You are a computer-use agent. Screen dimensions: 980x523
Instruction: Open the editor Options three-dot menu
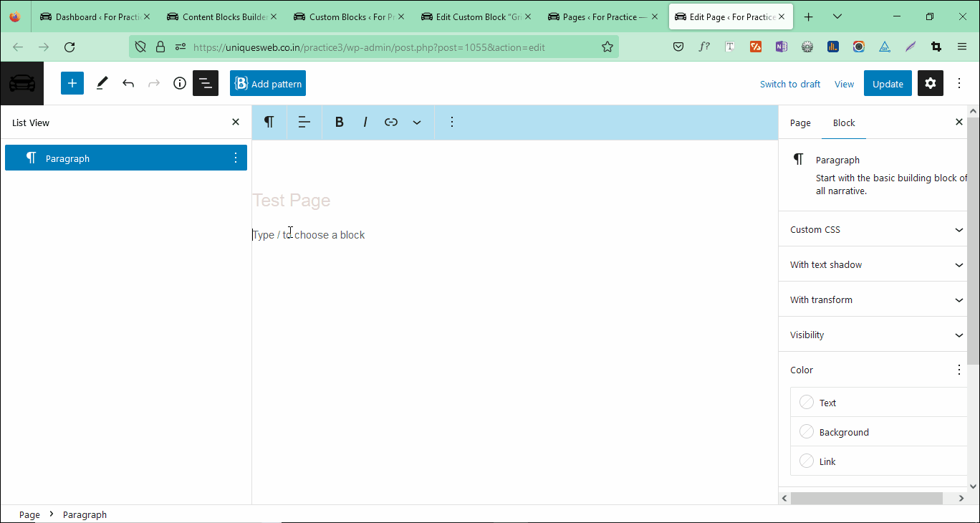pyautogui.click(x=959, y=83)
